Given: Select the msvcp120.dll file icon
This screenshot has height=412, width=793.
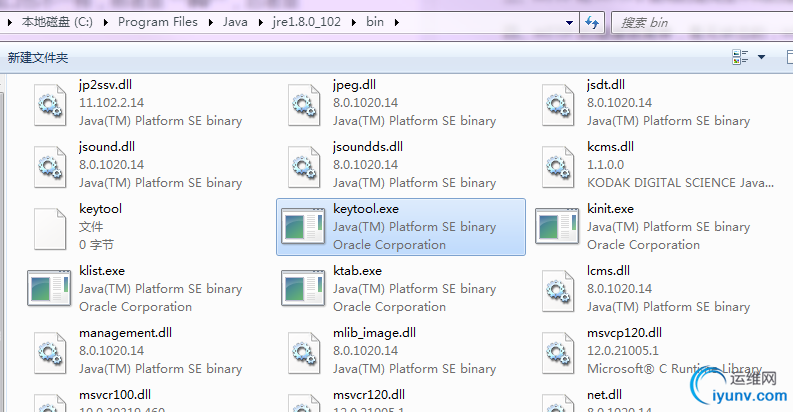Looking at the screenshot, I should click(558, 353).
